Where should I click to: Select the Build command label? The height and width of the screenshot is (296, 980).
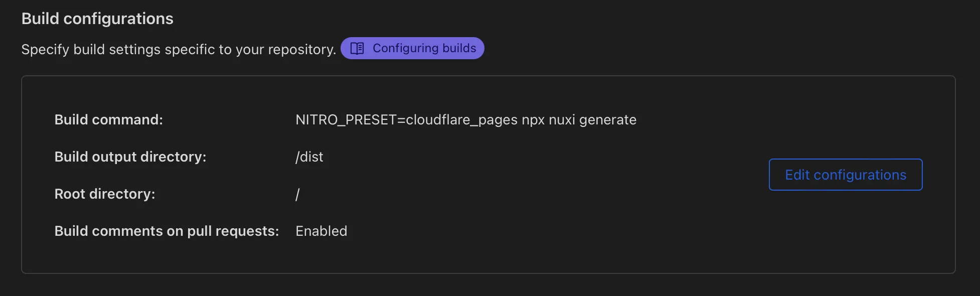(108, 119)
